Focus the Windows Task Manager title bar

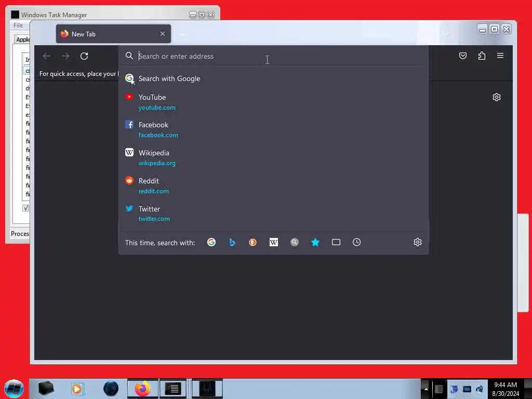click(x=102, y=15)
